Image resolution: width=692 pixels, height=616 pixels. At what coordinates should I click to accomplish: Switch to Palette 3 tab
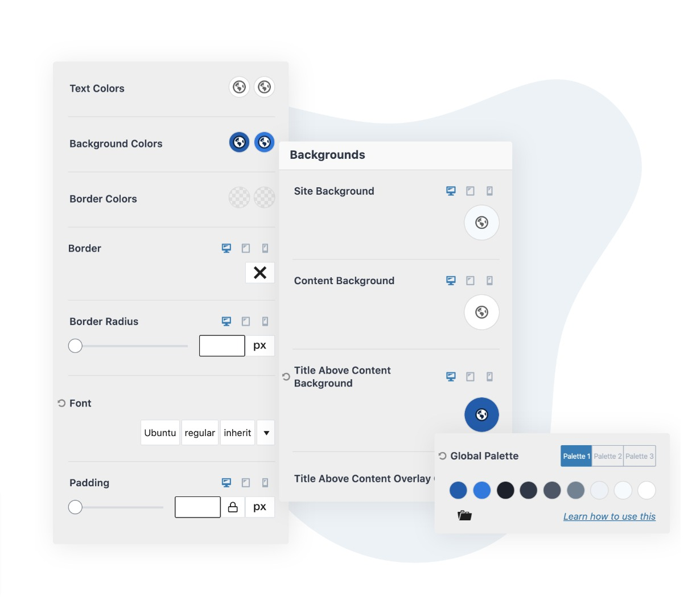click(x=640, y=456)
